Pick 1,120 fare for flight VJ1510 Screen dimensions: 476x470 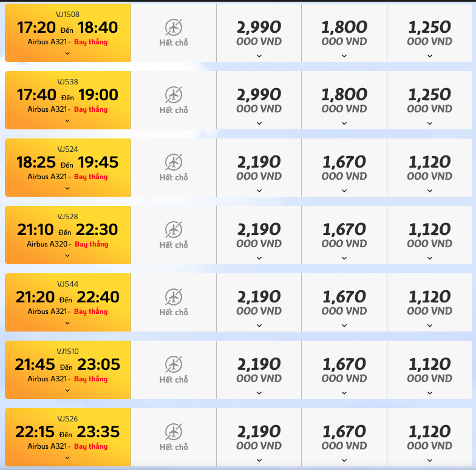click(430, 370)
